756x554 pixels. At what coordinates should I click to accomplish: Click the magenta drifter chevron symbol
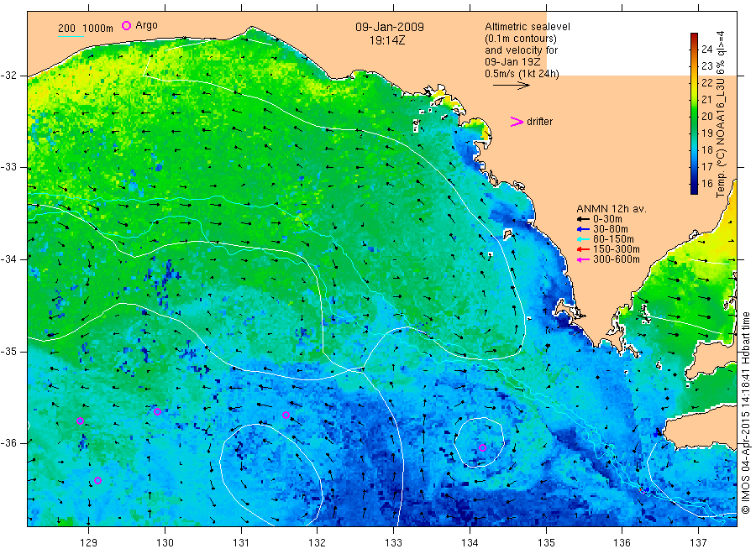click(x=517, y=122)
